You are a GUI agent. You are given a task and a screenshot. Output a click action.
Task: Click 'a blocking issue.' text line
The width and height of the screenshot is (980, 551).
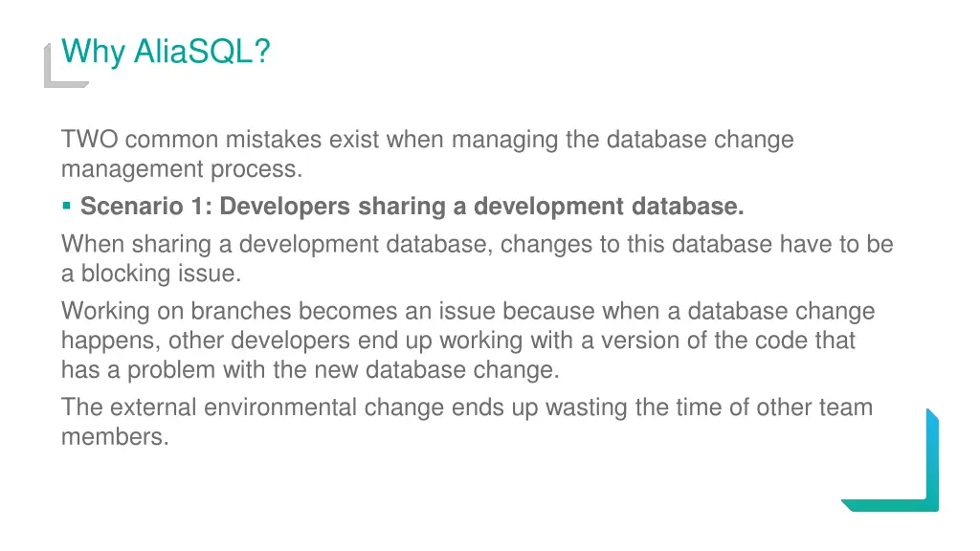pyautogui.click(x=151, y=274)
